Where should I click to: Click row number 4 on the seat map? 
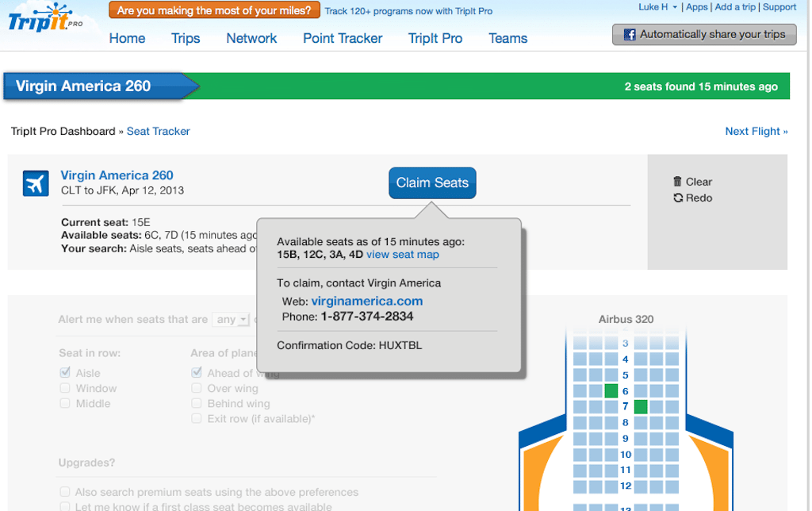click(625, 359)
